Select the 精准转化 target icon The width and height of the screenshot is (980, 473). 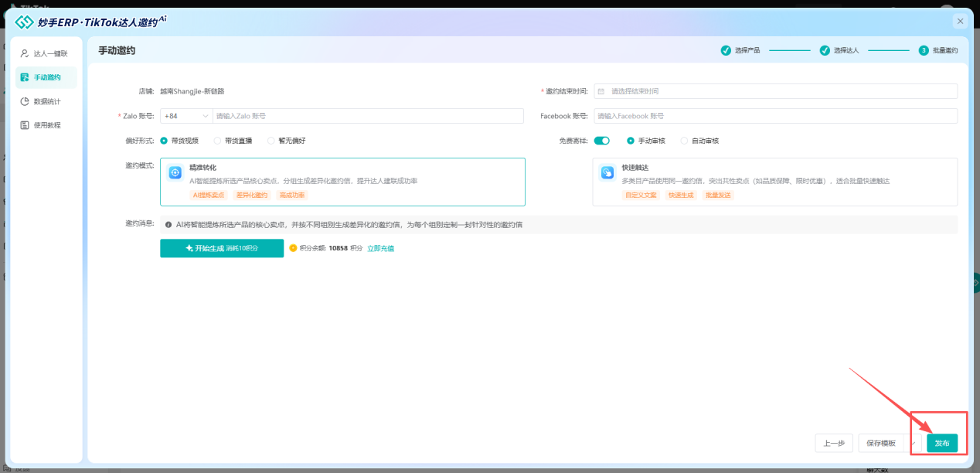(x=175, y=172)
